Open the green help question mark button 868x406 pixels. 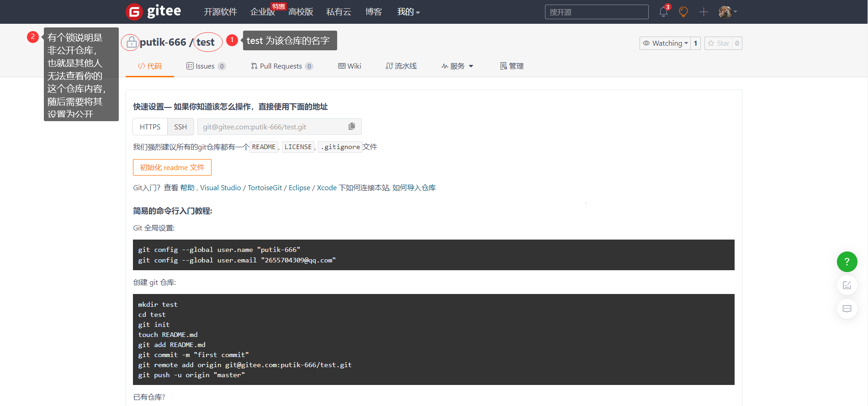(x=847, y=262)
